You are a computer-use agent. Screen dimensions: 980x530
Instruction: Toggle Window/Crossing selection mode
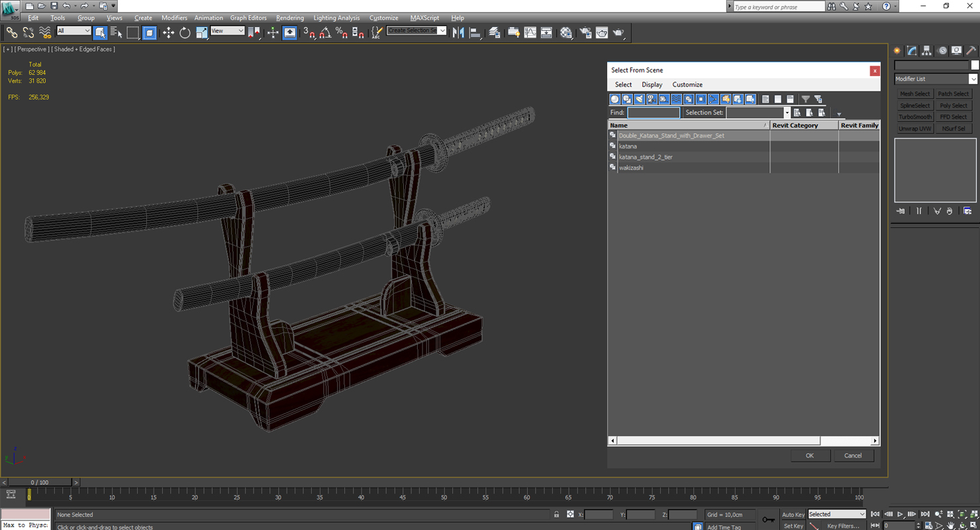pos(150,32)
